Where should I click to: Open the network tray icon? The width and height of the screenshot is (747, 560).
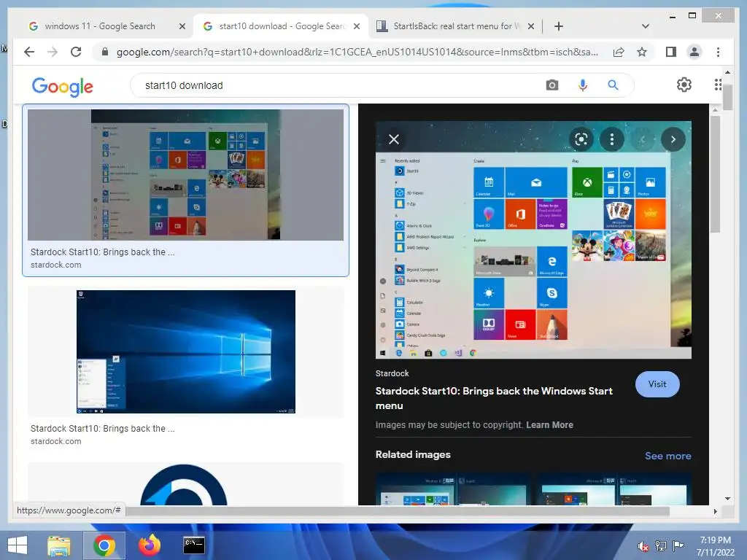(x=660, y=546)
